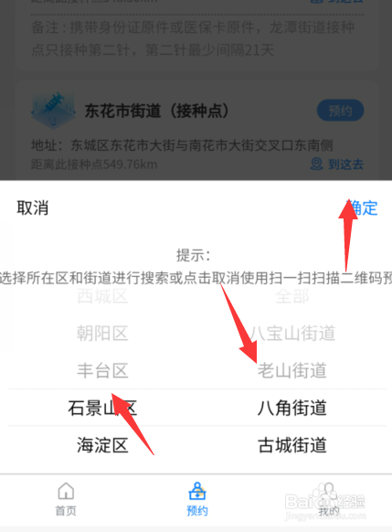392x532 pixels.
Task: Tap the 预约 button for 东花市街道
Action: click(x=340, y=111)
